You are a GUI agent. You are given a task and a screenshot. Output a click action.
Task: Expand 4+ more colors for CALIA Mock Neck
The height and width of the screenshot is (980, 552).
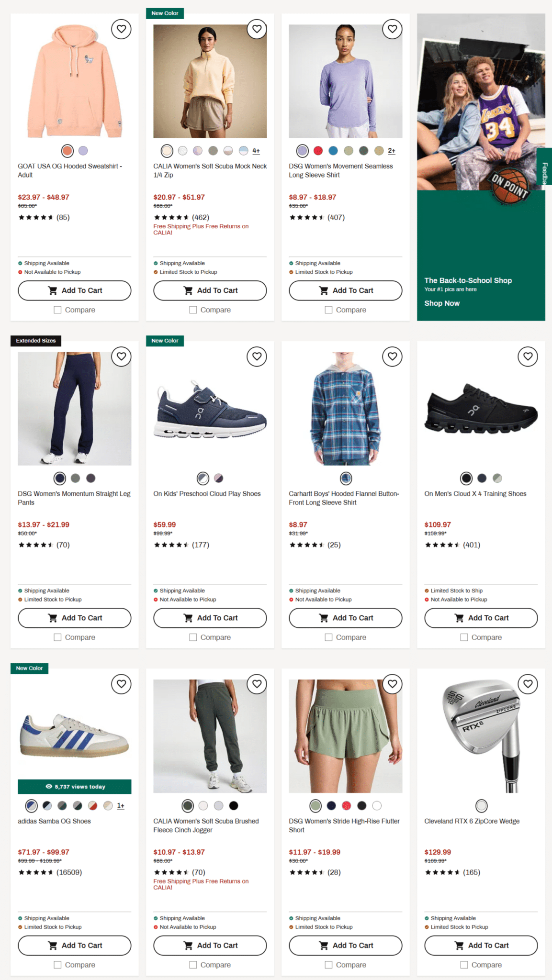coord(256,151)
